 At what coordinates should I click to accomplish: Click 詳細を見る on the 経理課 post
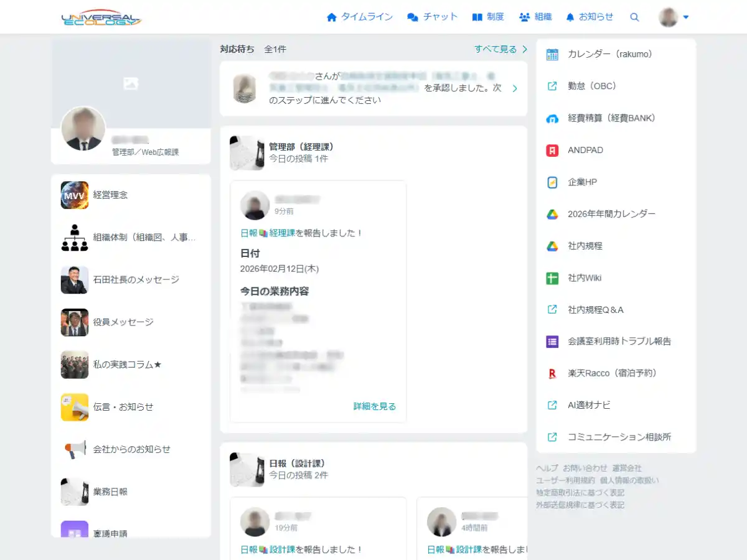point(375,406)
